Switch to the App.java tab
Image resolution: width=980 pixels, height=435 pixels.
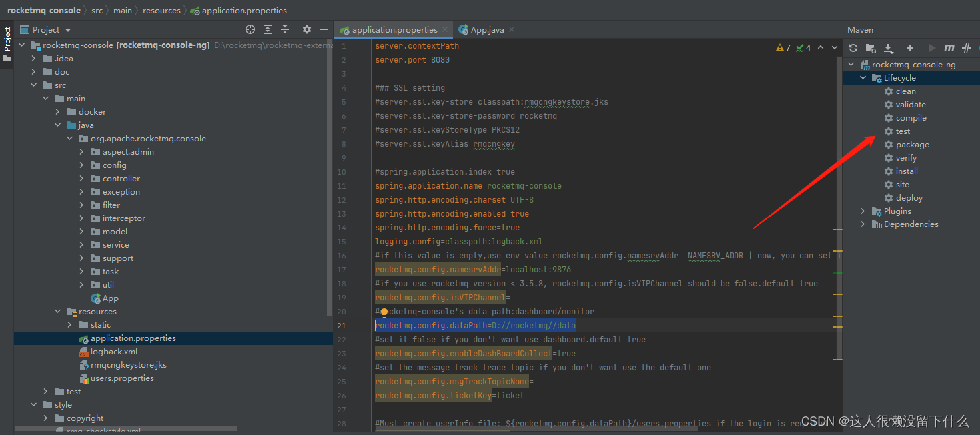pos(486,29)
